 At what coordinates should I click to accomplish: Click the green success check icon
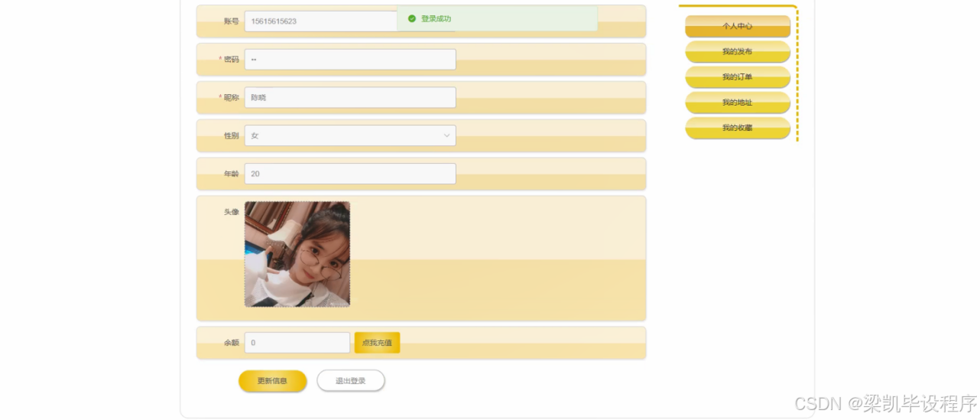412,18
